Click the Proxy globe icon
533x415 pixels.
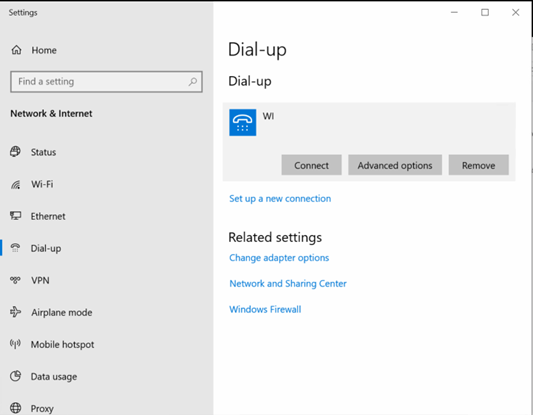[15, 408]
